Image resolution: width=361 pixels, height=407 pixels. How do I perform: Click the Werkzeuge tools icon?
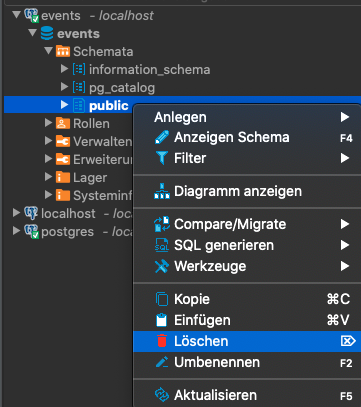[x=162, y=266]
